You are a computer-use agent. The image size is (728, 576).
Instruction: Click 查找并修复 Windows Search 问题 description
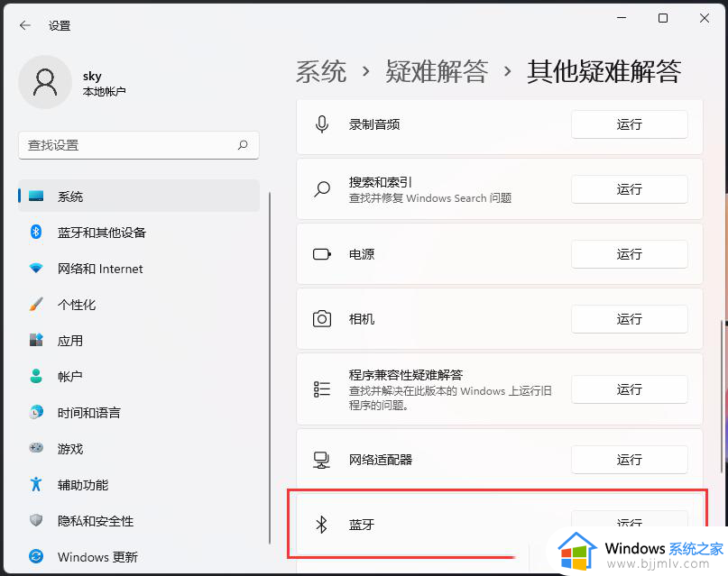point(430,198)
